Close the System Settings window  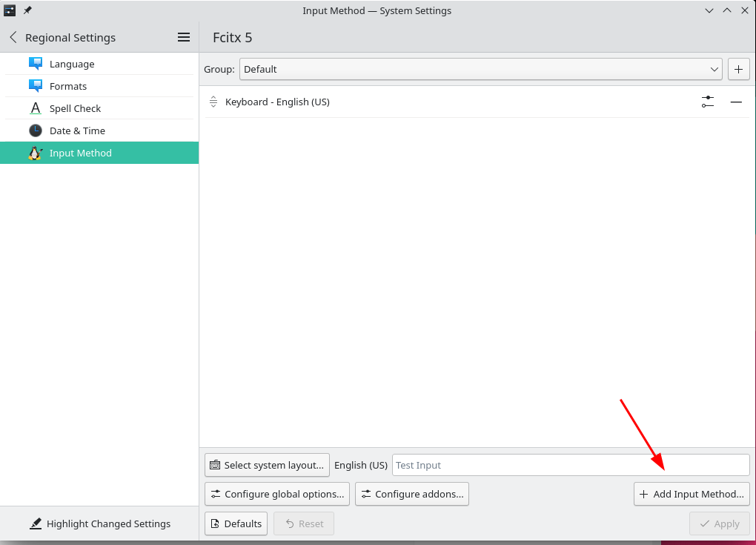(x=745, y=10)
